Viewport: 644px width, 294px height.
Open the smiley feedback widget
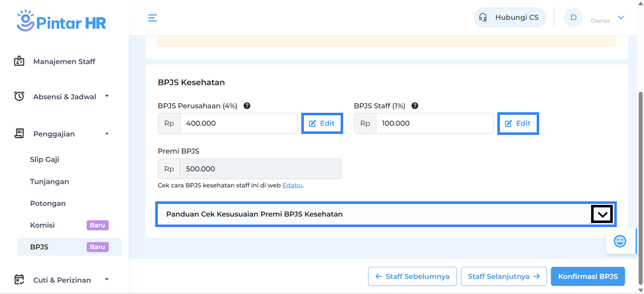(x=619, y=241)
